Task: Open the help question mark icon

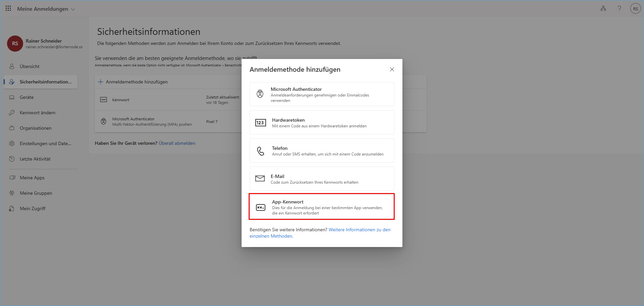Action: pos(619,8)
